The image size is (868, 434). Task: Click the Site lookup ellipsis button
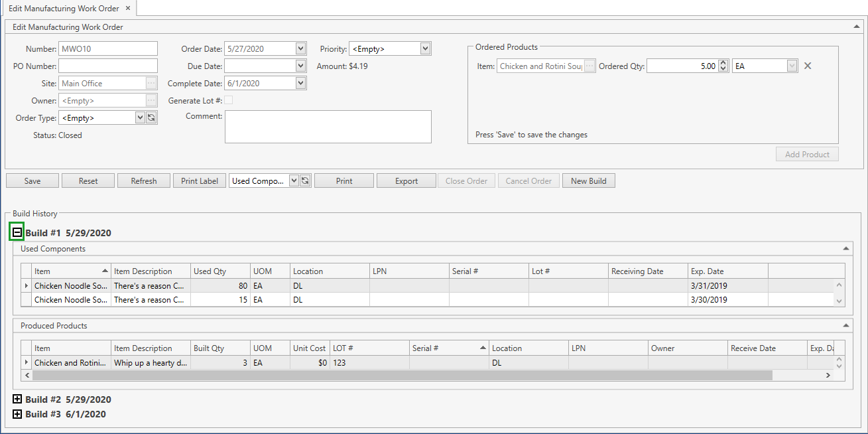pos(151,84)
